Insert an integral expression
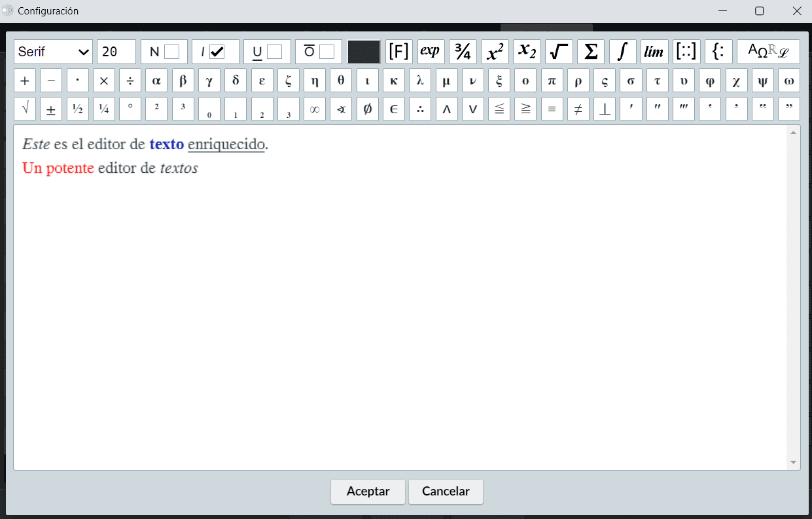This screenshot has width=812, height=519. pyautogui.click(x=623, y=52)
